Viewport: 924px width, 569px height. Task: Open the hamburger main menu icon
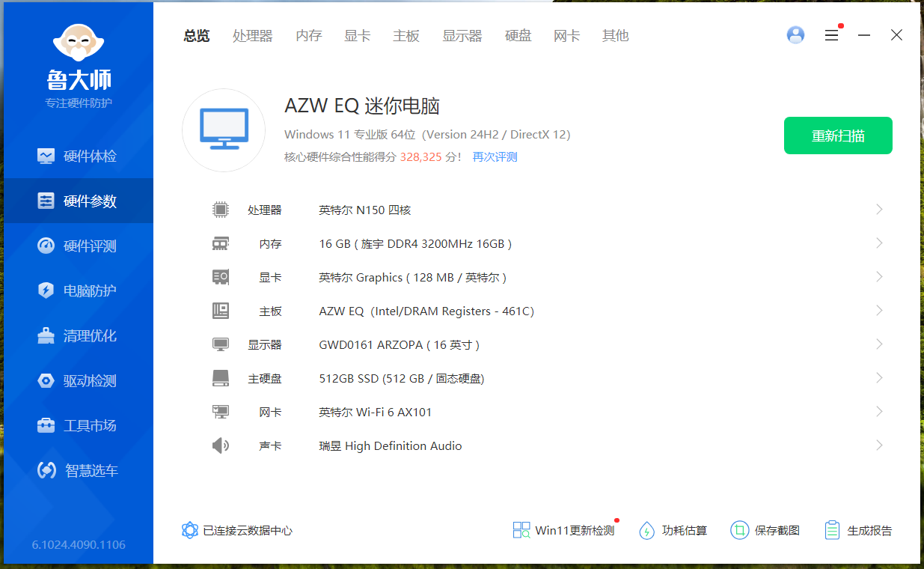pyautogui.click(x=831, y=35)
